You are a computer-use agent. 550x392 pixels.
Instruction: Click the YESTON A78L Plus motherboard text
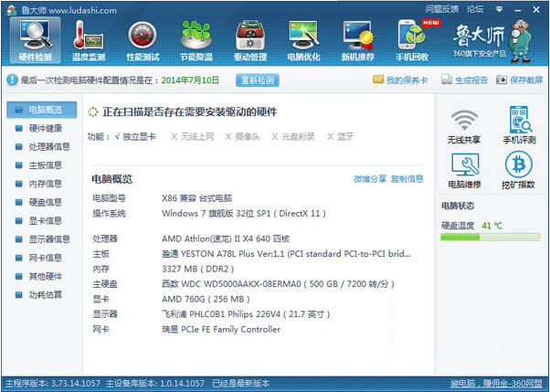[286, 254]
